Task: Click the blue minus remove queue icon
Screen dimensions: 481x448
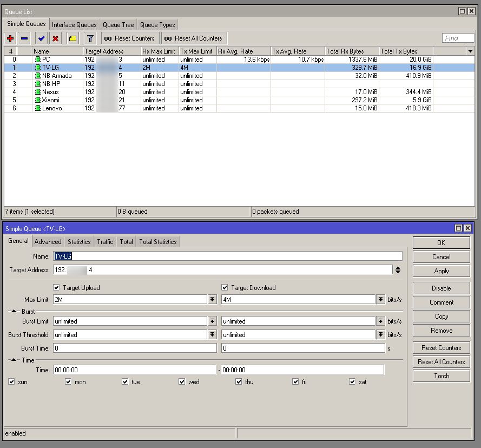Action: pos(24,38)
